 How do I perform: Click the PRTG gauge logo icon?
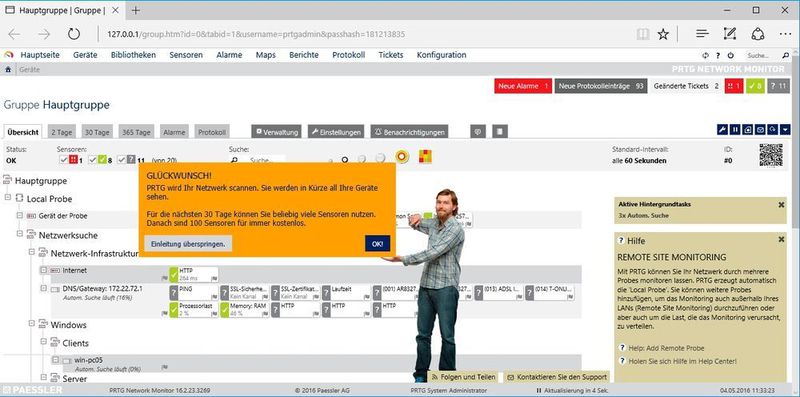[x=9, y=55]
